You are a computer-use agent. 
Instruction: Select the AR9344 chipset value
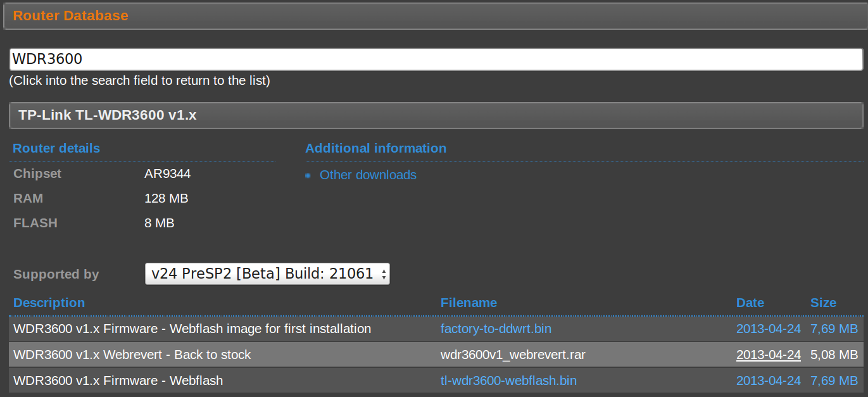(167, 173)
